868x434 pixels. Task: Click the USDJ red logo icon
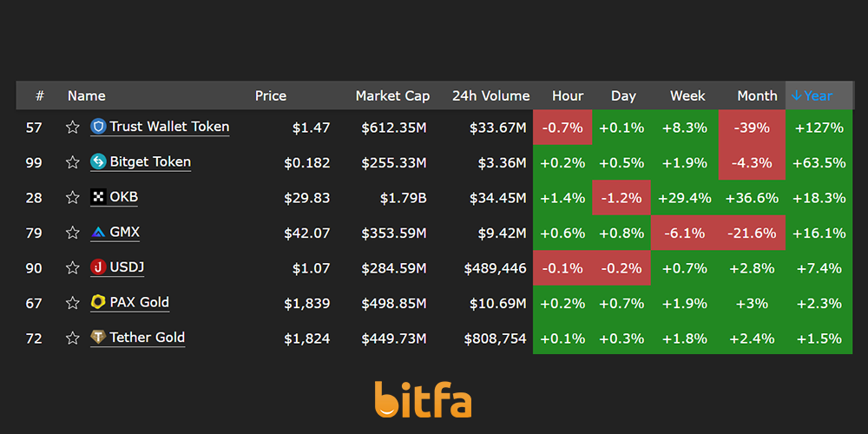coord(98,267)
